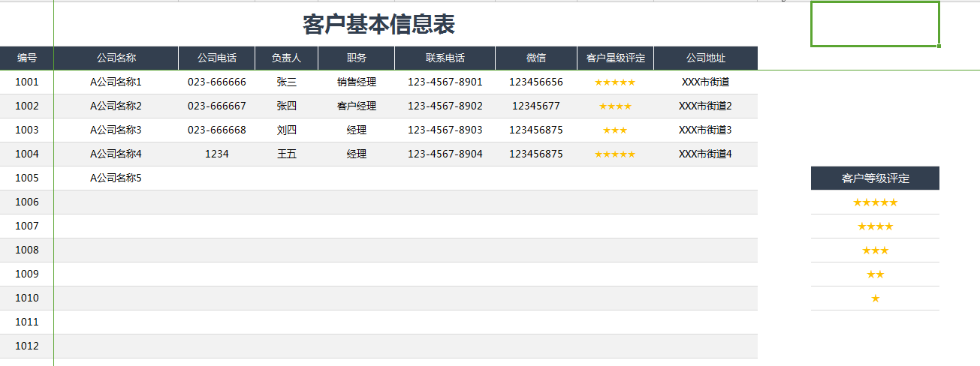Select the phone cell 023-666666
Image resolution: width=980 pixels, height=366 pixels.
pos(217,82)
